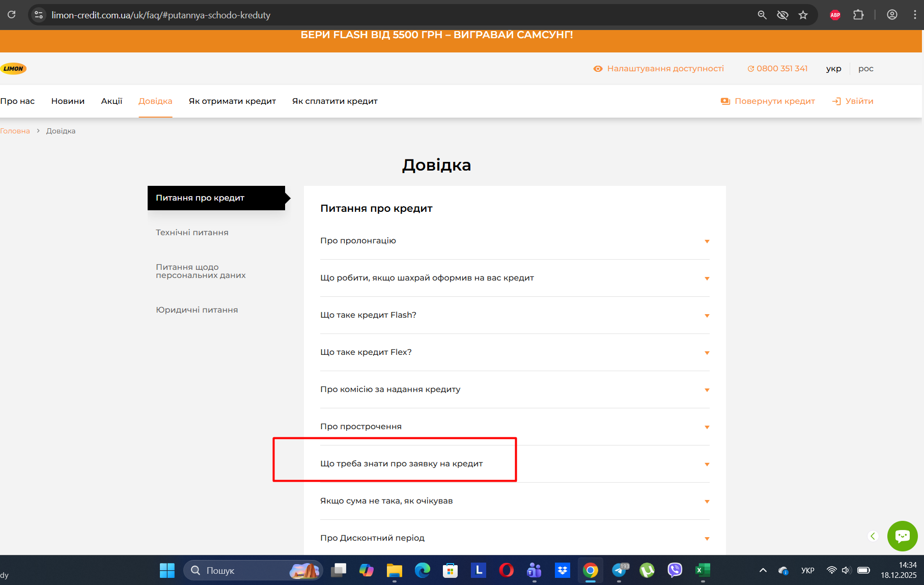The image size is (924, 585).
Task: Switch to 'Питання щодо персональних даних' category
Action: click(x=201, y=271)
